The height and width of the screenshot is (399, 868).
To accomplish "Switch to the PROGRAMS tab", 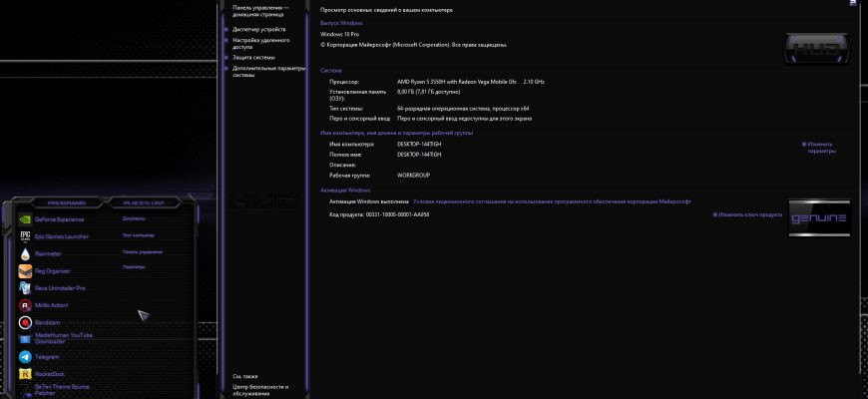I will (x=67, y=203).
